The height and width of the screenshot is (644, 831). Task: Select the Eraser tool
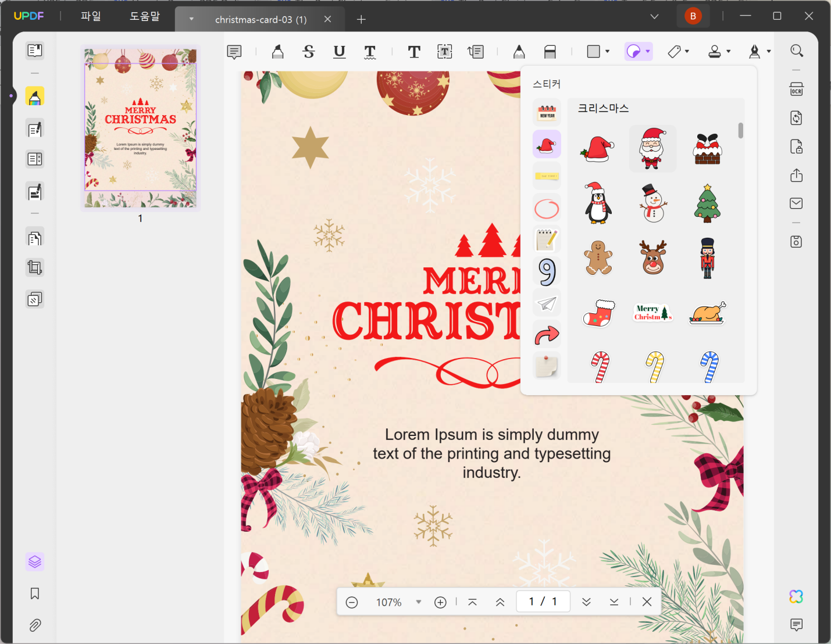click(x=550, y=52)
